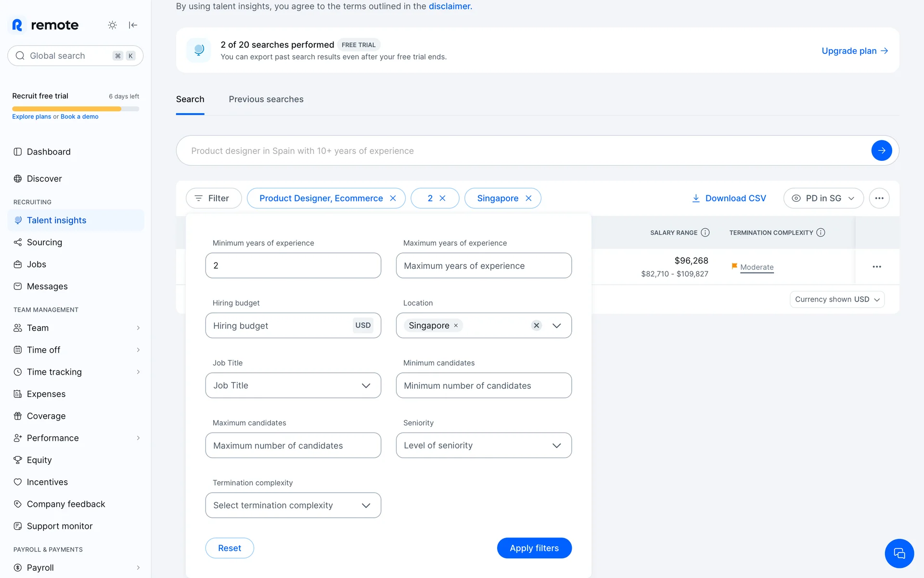The width and height of the screenshot is (924, 578).
Task: Open the chat support bubble icon
Action: 899,553
